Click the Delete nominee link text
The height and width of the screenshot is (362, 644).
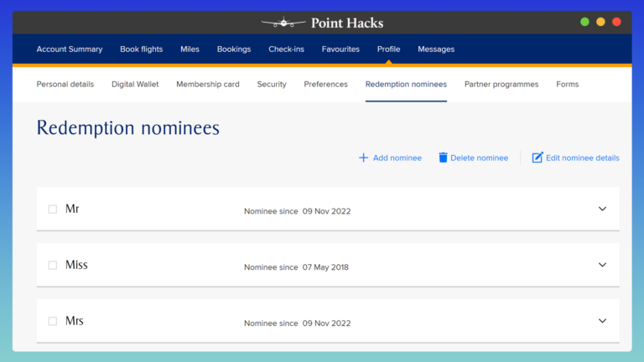click(480, 158)
